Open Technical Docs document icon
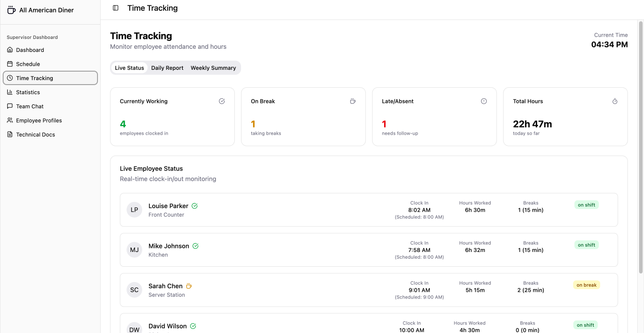 point(9,134)
